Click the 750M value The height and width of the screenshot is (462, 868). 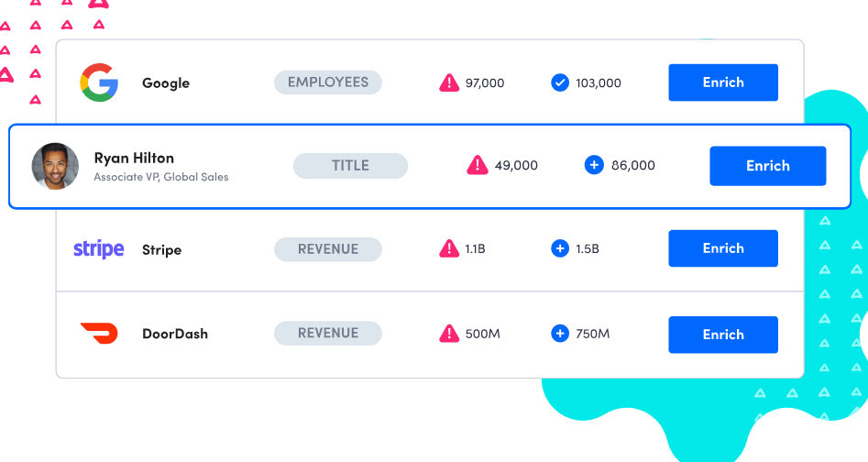593,335
